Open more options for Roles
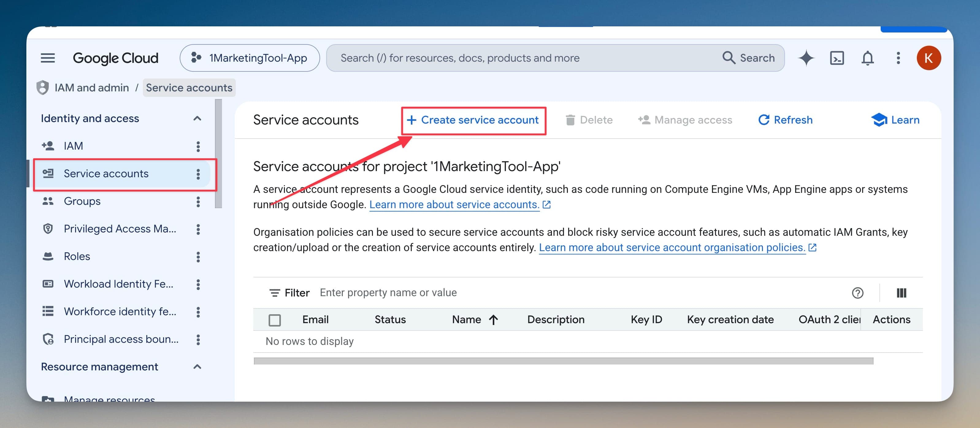 click(x=198, y=257)
